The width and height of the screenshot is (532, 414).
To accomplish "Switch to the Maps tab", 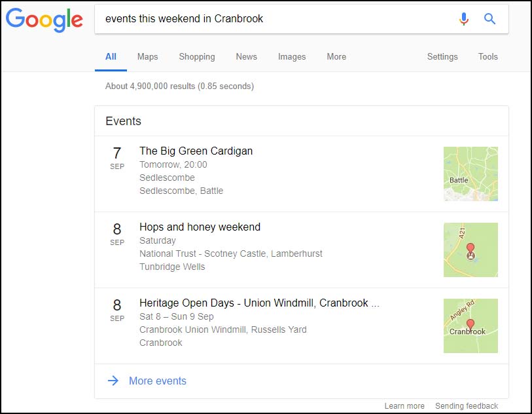I will (x=148, y=57).
